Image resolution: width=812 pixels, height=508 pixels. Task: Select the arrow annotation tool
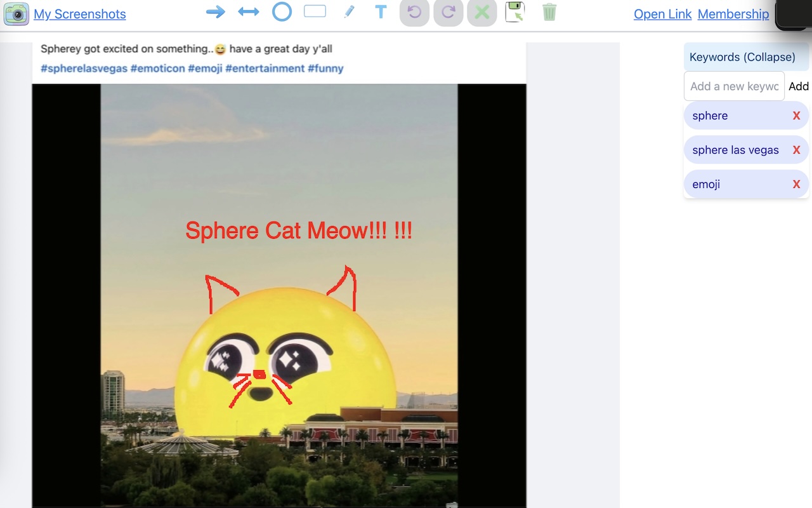[x=216, y=11]
